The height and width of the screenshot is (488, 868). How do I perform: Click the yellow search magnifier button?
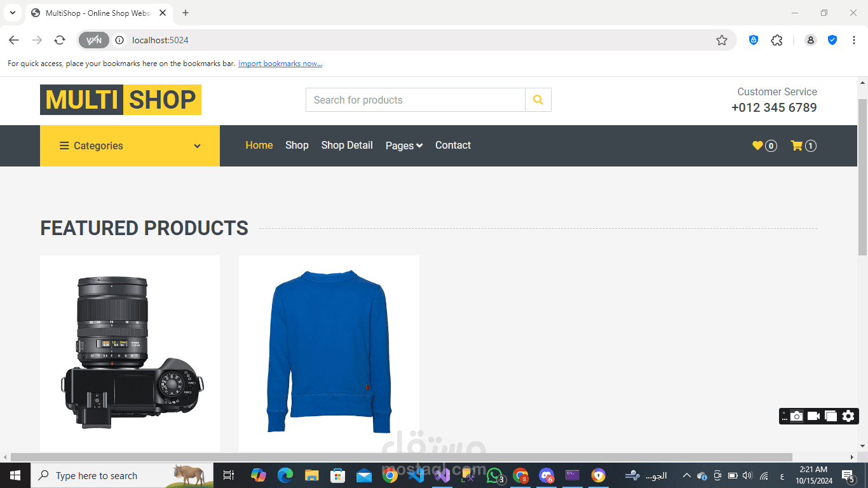point(538,100)
